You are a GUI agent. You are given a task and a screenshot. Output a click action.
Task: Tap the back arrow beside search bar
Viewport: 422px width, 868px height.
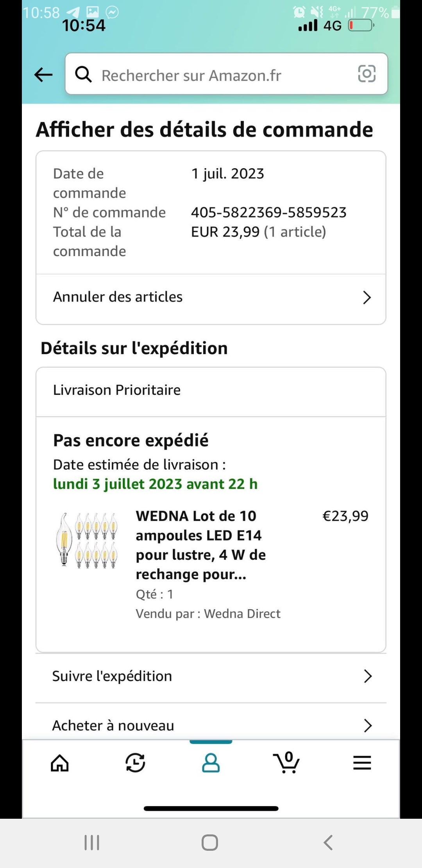[43, 74]
